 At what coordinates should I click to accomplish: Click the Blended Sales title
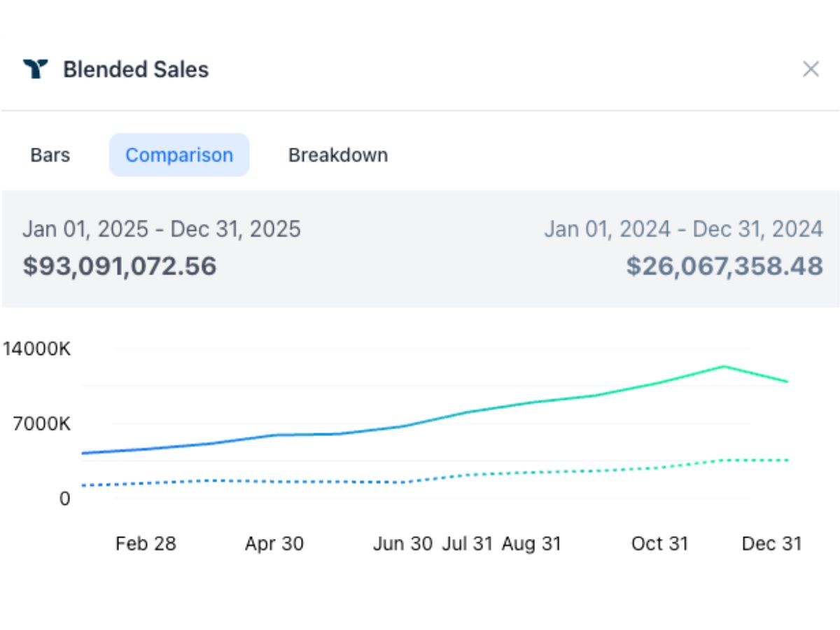coord(136,69)
